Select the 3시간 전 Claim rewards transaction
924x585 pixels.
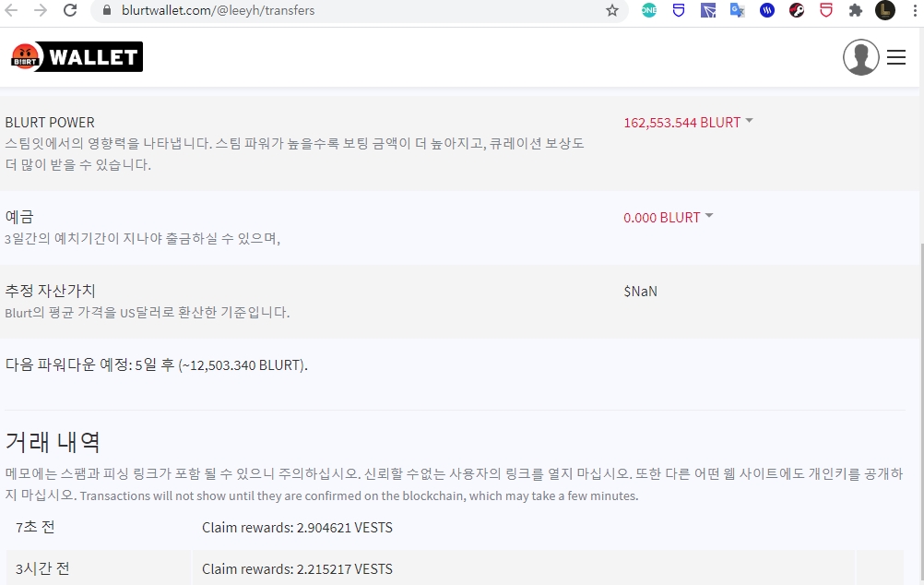pos(297,568)
